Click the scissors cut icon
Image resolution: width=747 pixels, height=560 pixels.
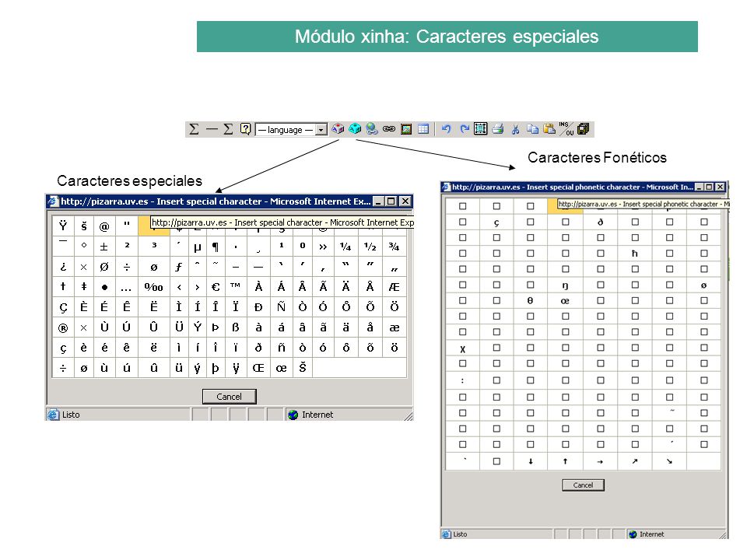515,129
